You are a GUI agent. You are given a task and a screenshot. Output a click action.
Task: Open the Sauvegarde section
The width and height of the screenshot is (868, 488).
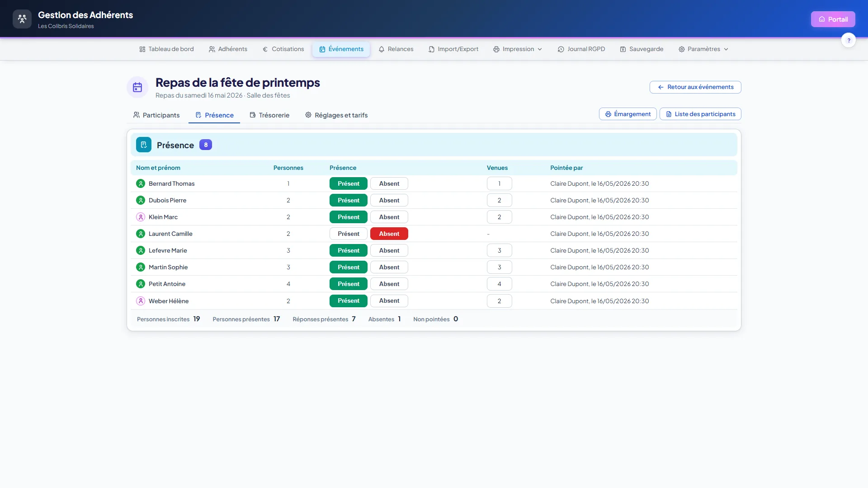point(642,49)
